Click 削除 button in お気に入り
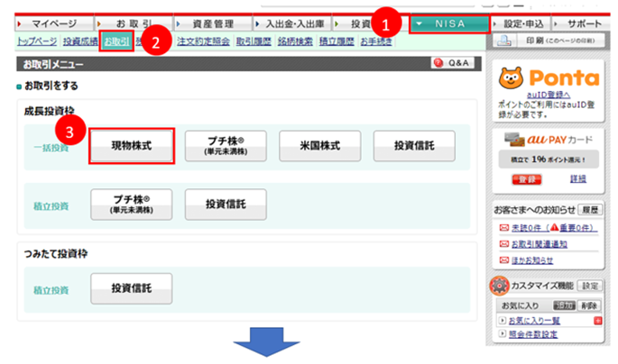 589,305
